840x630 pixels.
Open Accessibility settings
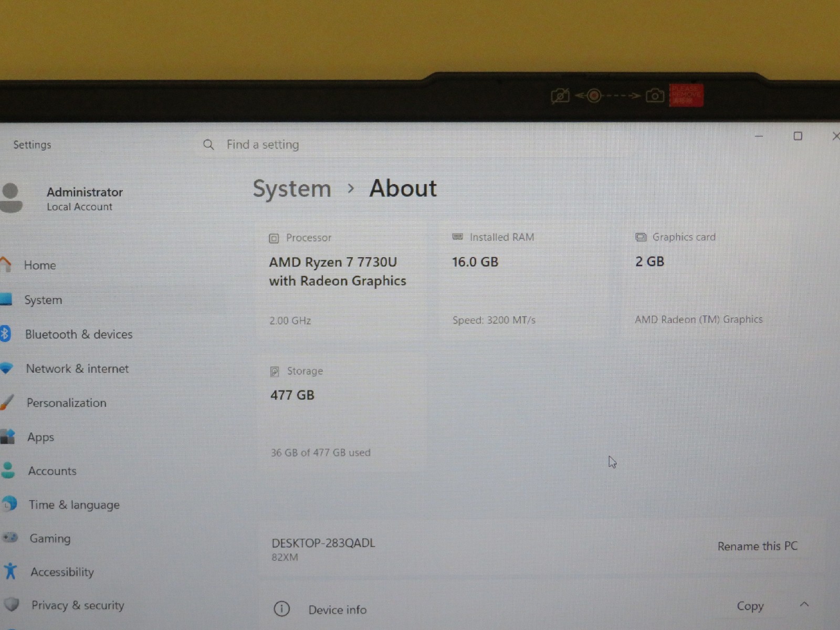[x=62, y=572]
